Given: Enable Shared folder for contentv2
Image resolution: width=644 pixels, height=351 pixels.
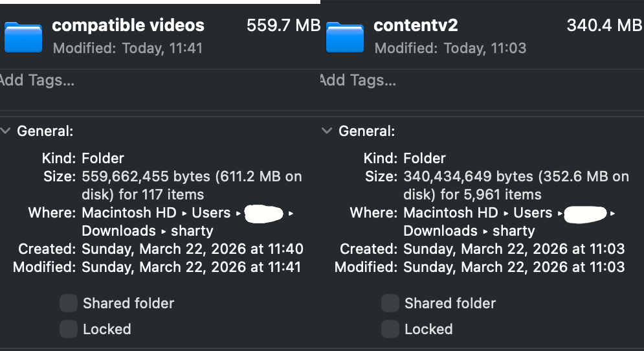Looking at the screenshot, I should [390, 303].
